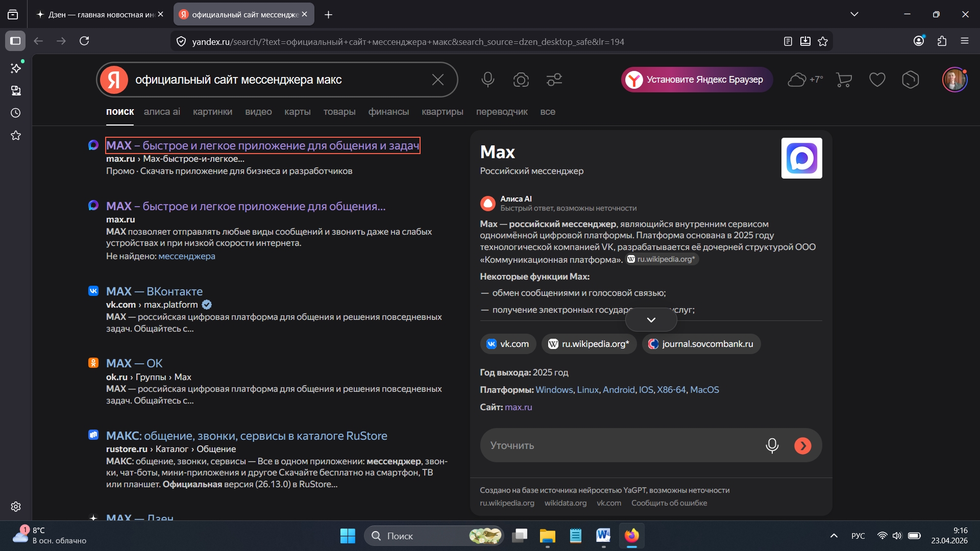Open the MAX — ВКонтакте result

[x=154, y=291]
